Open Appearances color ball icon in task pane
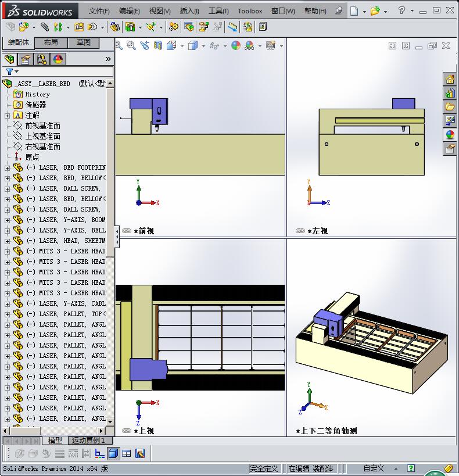This screenshot has height=476, width=459. 450,134
